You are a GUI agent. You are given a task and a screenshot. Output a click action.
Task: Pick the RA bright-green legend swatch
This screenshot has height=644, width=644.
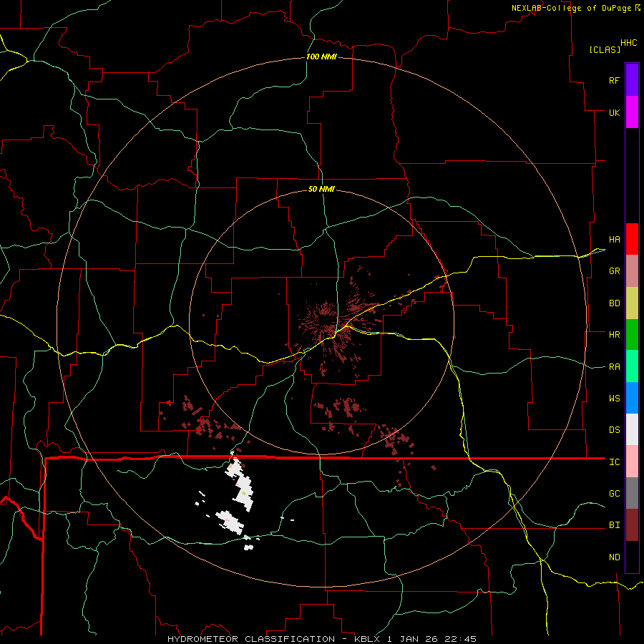click(632, 366)
